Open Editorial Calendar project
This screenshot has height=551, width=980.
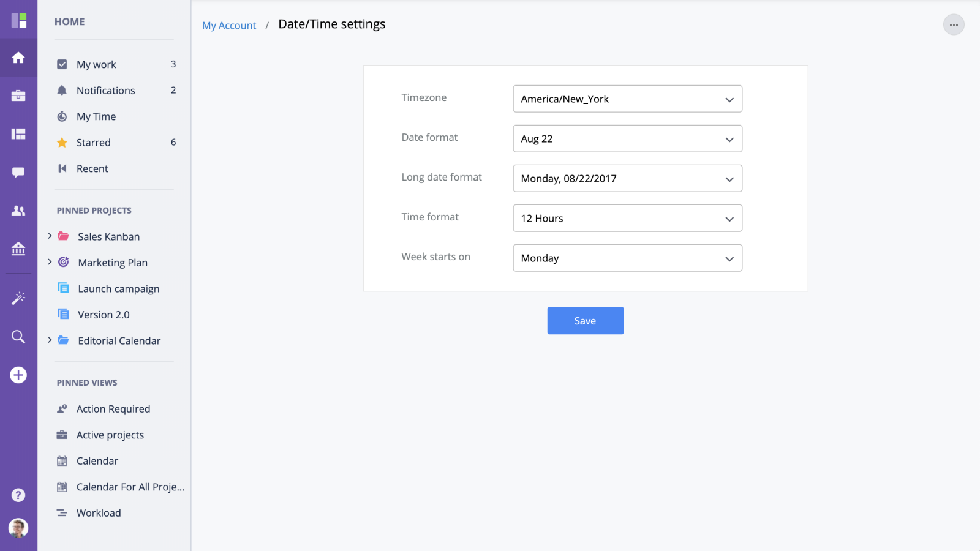pyautogui.click(x=119, y=341)
